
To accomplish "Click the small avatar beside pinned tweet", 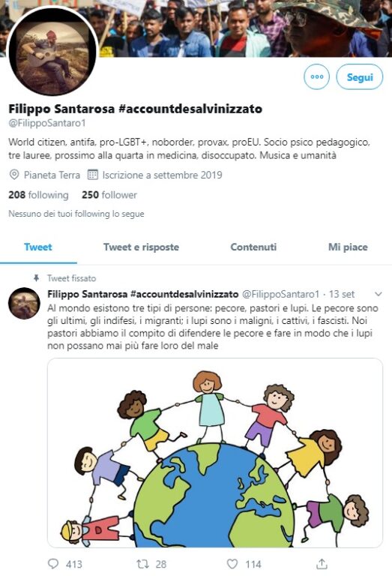I will 24,303.
